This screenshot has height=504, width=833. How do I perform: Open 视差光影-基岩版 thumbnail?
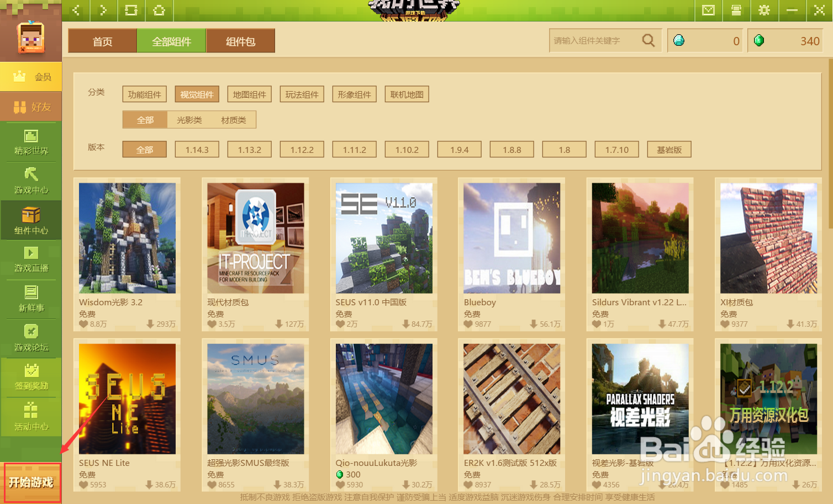pos(640,399)
